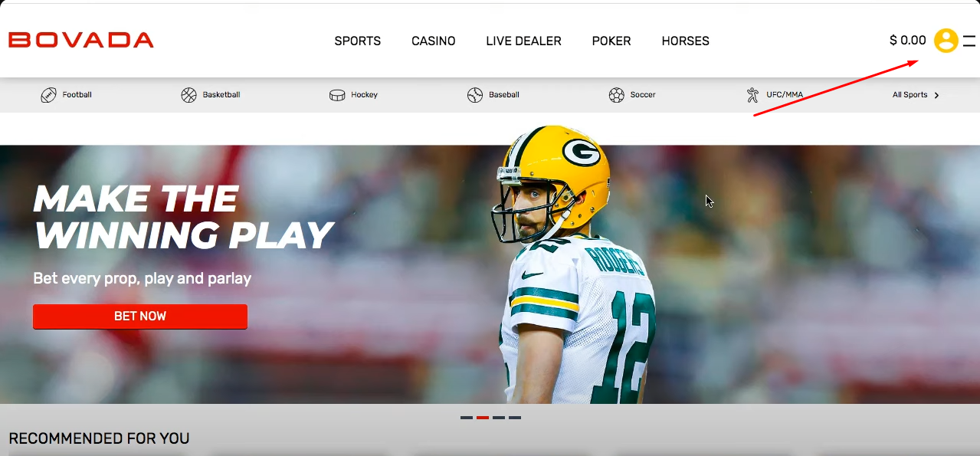
Task: Go to the CASINO section
Action: point(433,41)
